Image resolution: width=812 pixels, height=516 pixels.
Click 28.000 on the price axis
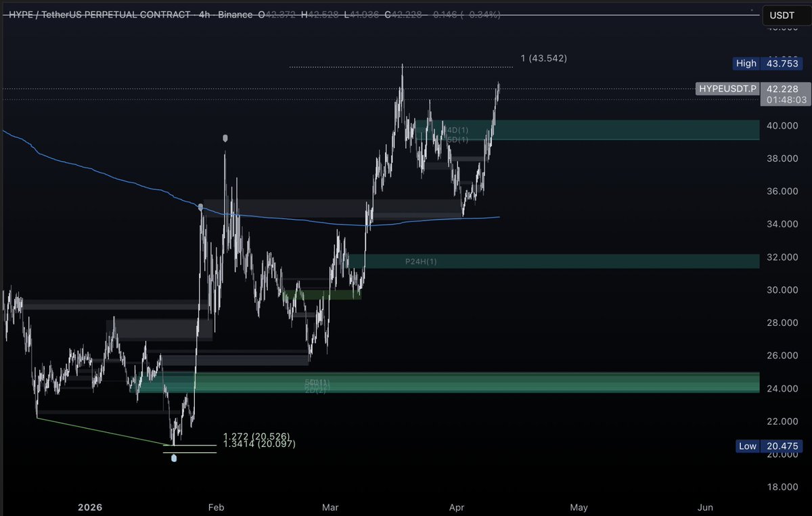pos(782,323)
